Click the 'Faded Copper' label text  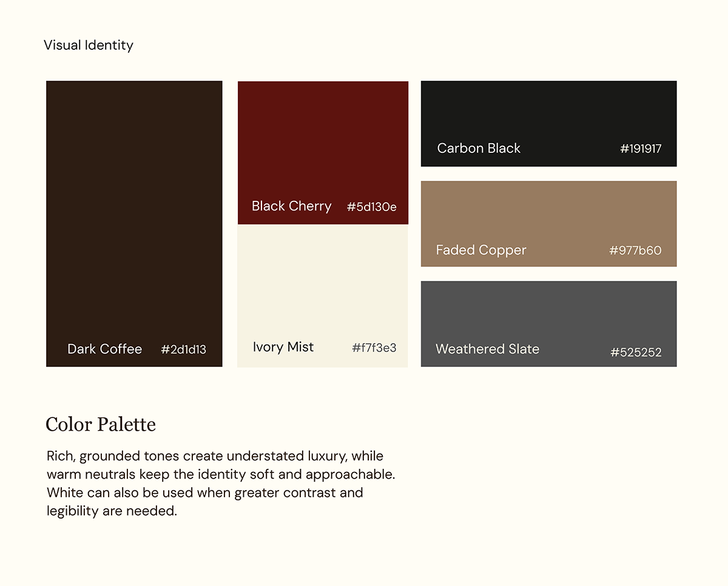[x=481, y=250]
